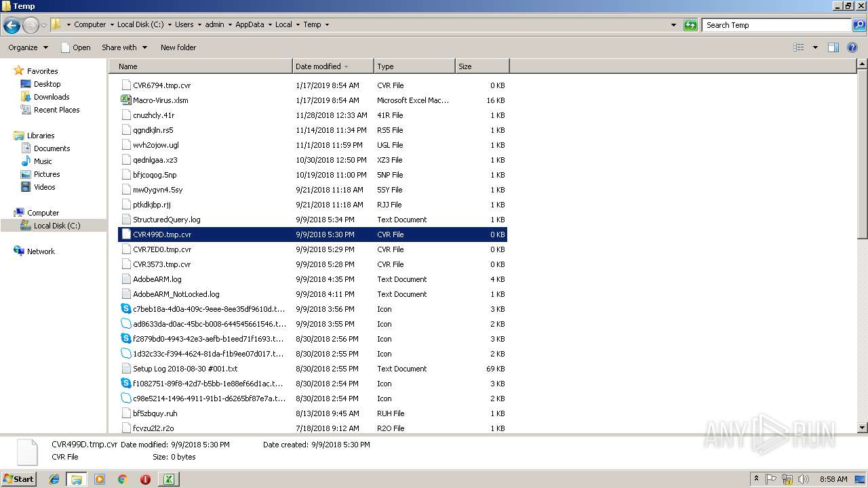This screenshot has height=488, width=868.
Task: Select Network in navigation pane
Action: coord(41,251)
